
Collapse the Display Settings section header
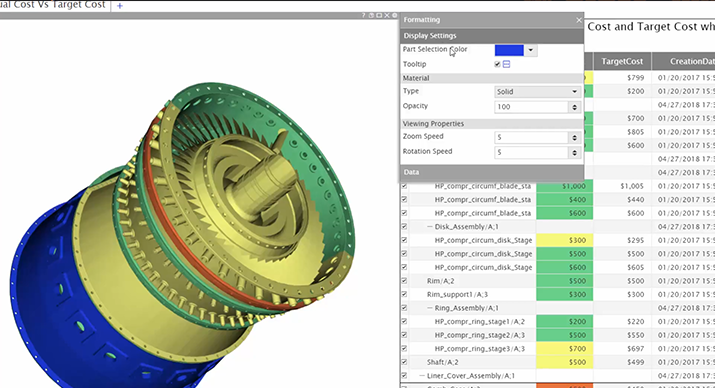click(x=492, y=36)
